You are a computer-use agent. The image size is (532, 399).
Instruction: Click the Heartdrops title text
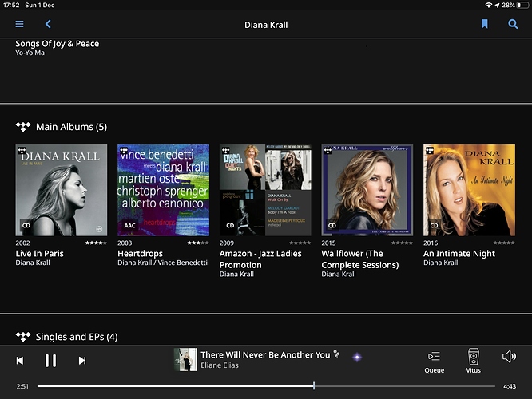140,254
